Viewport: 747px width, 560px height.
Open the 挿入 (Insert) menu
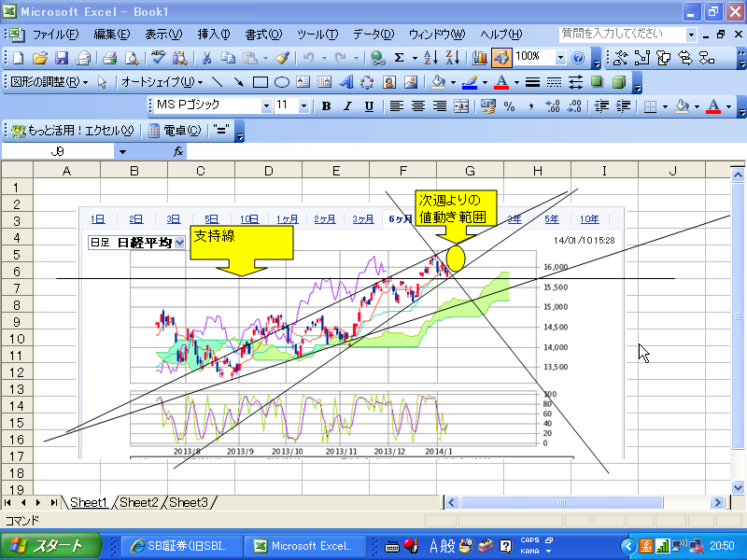[x=214, y=35]
